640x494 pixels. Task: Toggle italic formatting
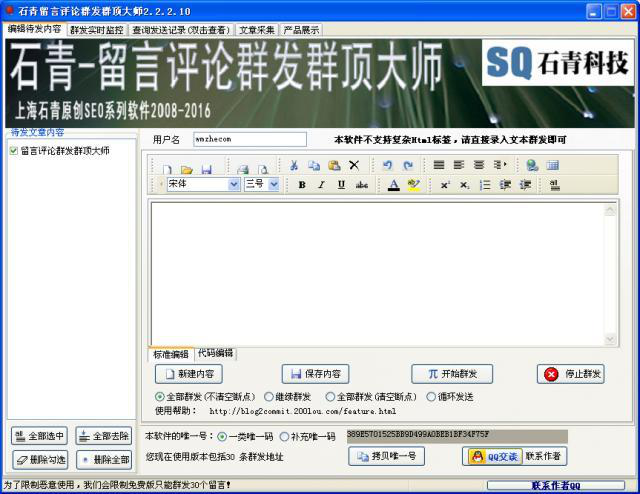coord(322,185)
